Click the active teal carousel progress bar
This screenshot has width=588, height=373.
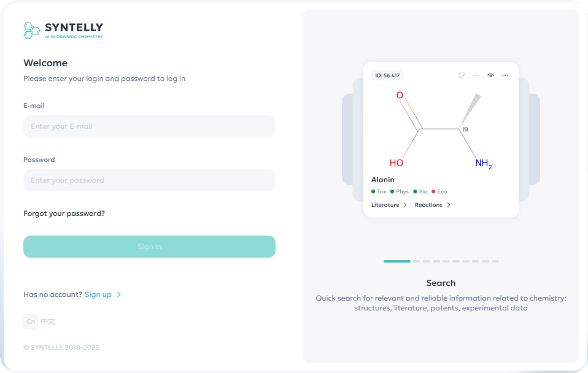(x=397, y=261)
